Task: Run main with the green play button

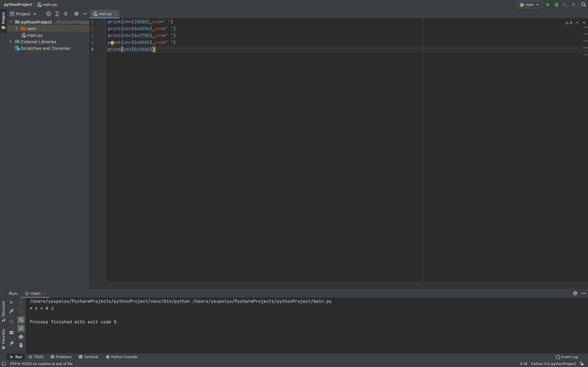Action: click(x=548, y=5)
